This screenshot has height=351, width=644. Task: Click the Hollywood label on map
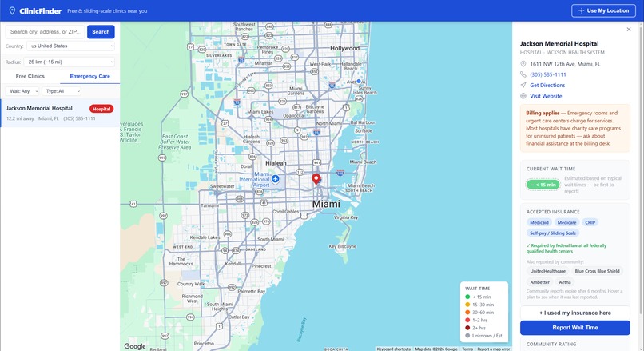pyautogui.click(x=344, y=49)
